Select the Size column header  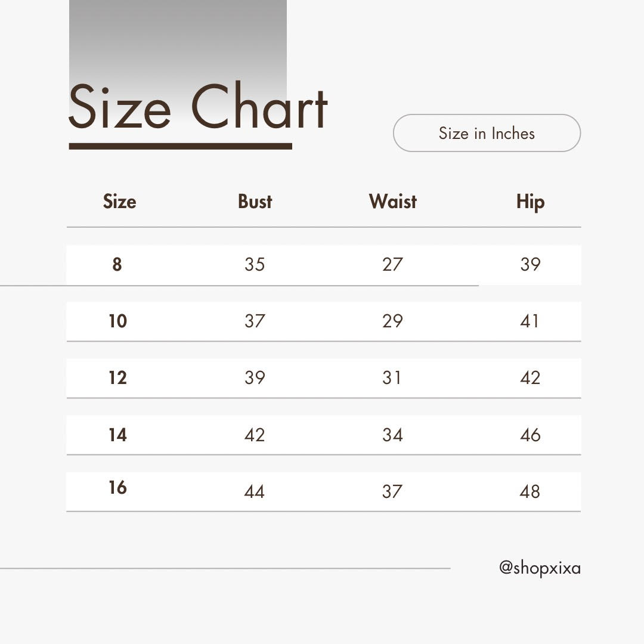pyautogui.click(x=119, y=202)
